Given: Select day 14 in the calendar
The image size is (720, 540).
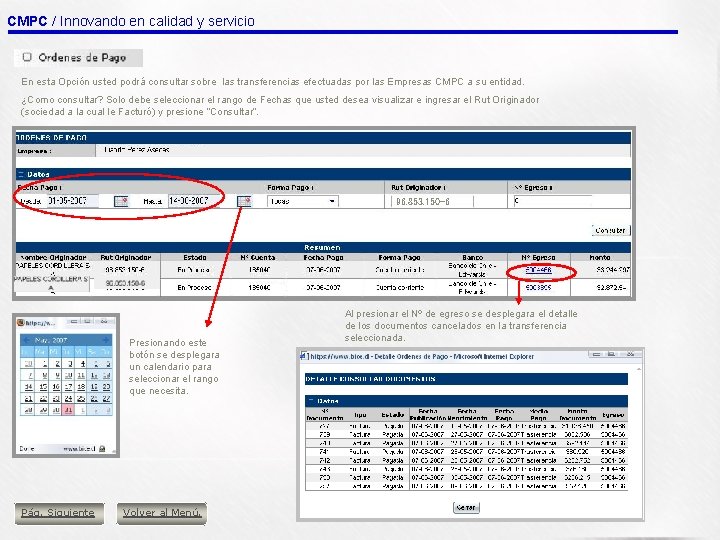Looking at the screenshot, I should [x=28, y=387].
